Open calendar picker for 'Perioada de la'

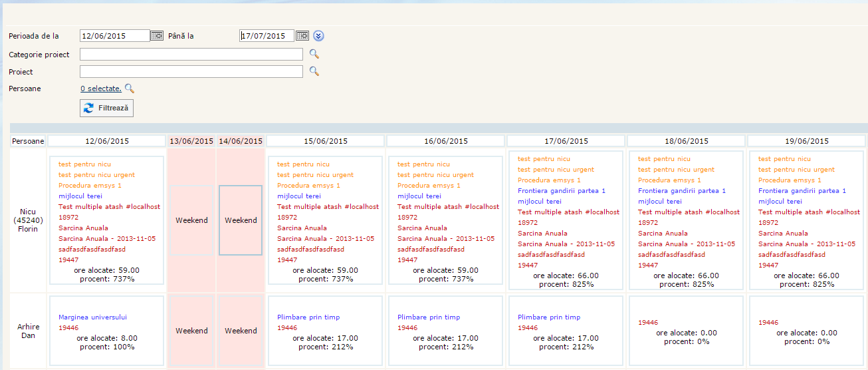157,36
